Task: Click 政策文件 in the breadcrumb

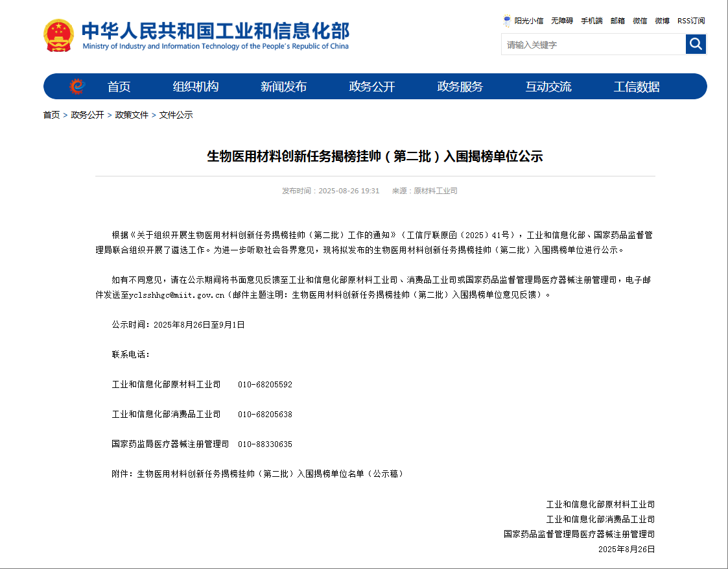Action: pyautogui.click(x=132, y=115)
